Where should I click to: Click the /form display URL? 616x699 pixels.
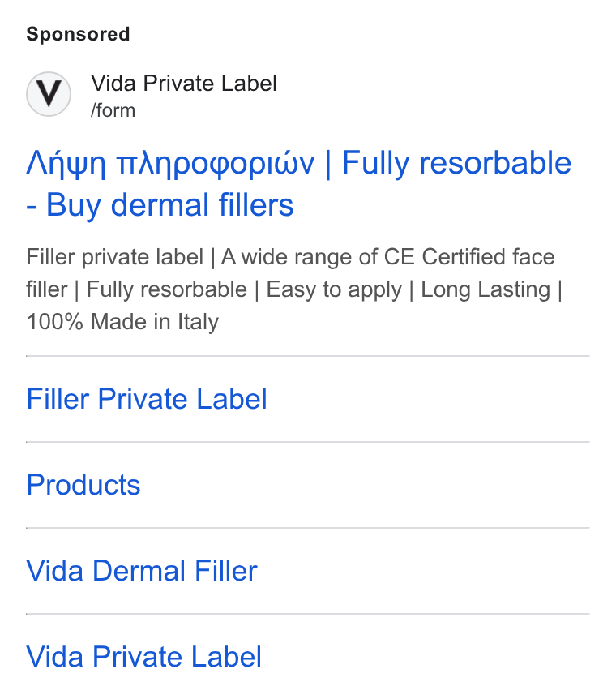coord(113,110)
